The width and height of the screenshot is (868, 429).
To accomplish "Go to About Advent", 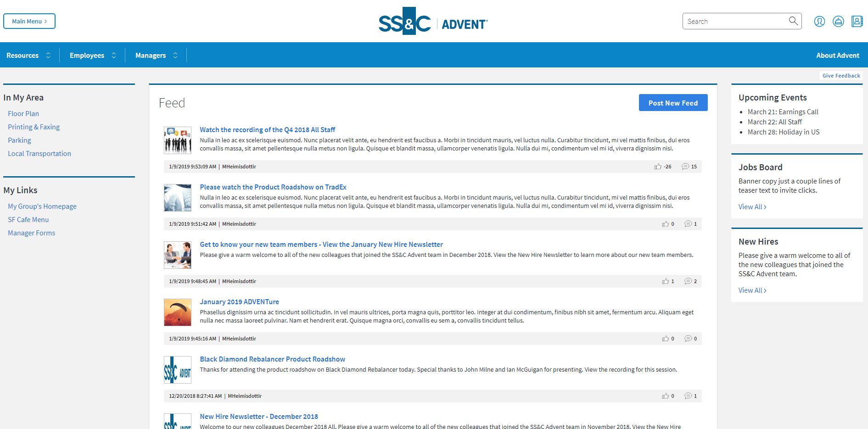I will tap(837, 56).
